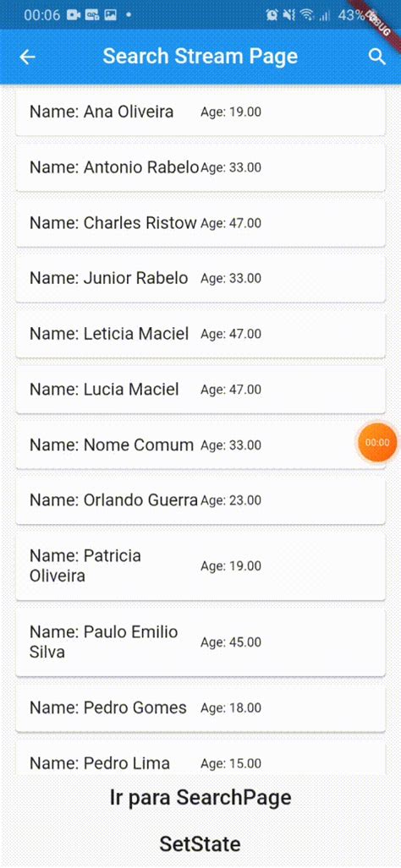Select the Orlando Guerra card
Viewport: 401px width, 868px height.
tap(200, 500)
